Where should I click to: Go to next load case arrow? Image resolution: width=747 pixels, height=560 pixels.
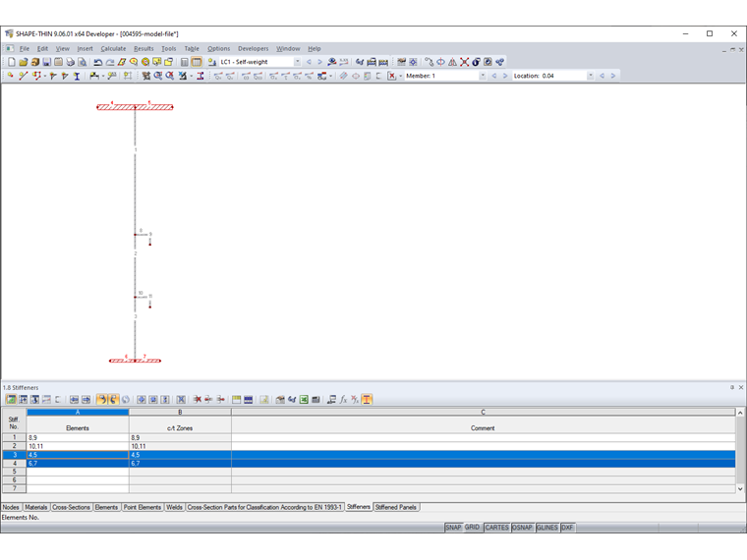coord(319,62)
